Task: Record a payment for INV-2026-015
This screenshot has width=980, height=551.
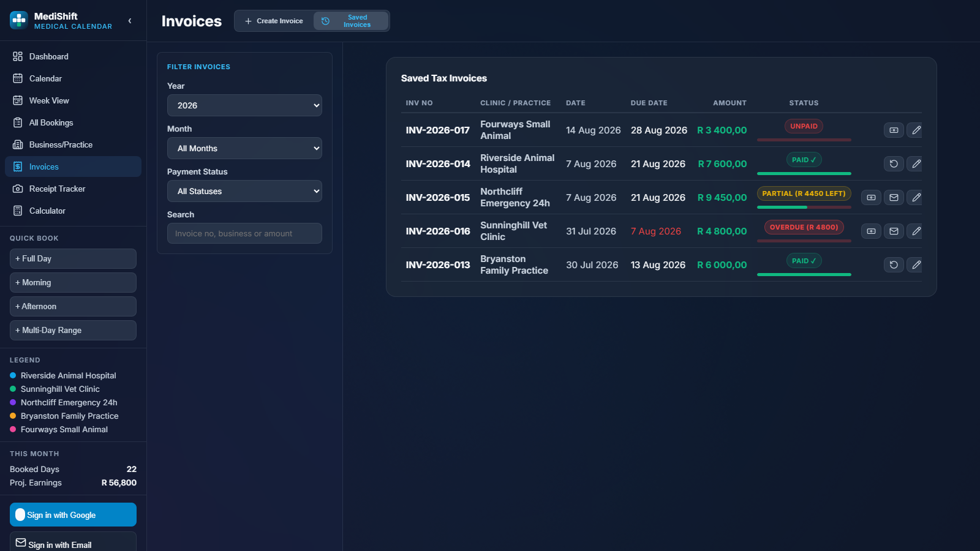Action: pyautogui.click(x=871, y=197)
